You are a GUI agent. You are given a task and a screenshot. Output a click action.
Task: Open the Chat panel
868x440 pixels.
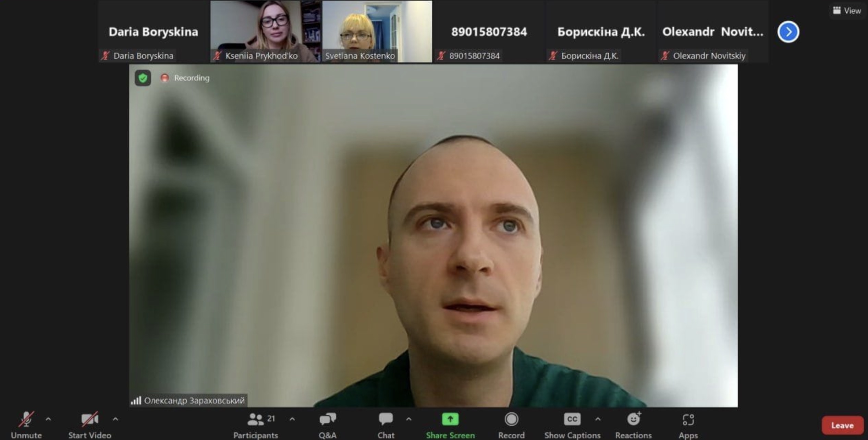click(x=386, y=425)
